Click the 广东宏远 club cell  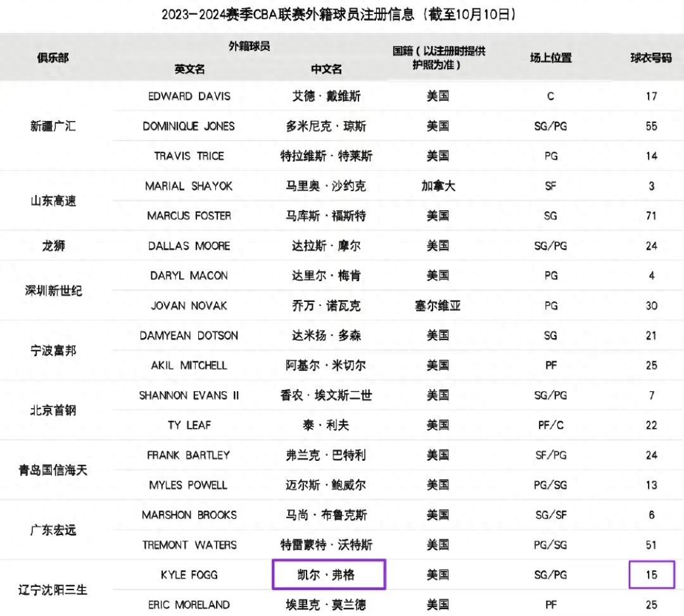pyautogui.click(x=53, y=530)
